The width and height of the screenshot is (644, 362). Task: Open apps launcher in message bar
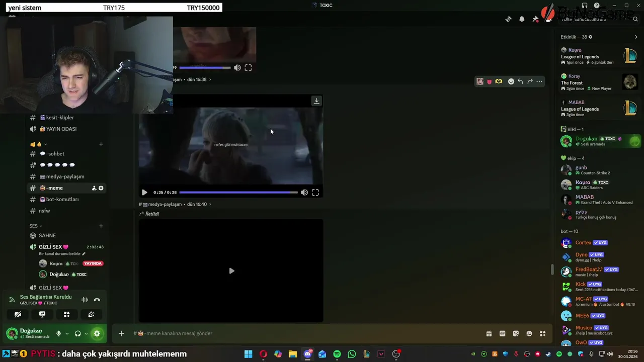point(543,333)
